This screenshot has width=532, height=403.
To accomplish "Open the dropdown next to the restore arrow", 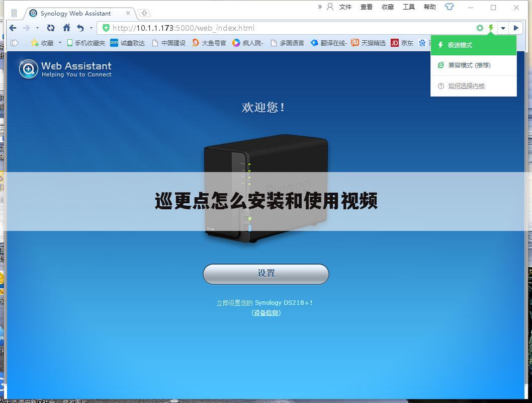I will click(x=92, y=28).
